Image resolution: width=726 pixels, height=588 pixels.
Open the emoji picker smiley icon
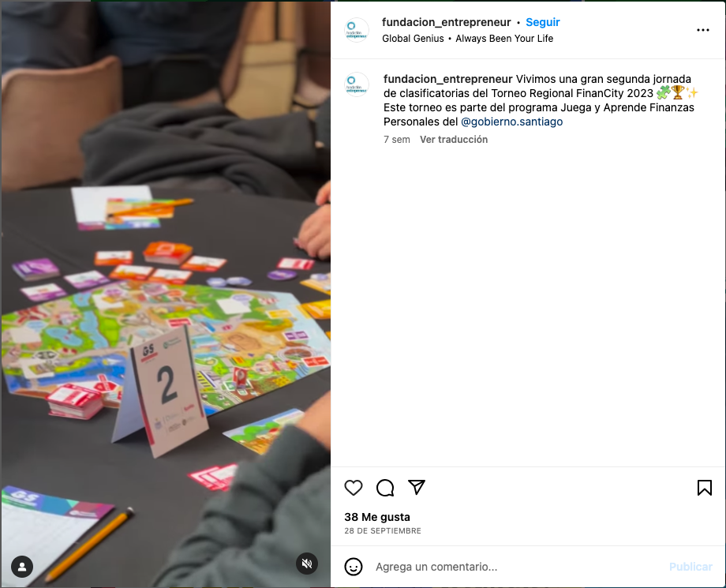pyautogui.click(x=354, y=567)
